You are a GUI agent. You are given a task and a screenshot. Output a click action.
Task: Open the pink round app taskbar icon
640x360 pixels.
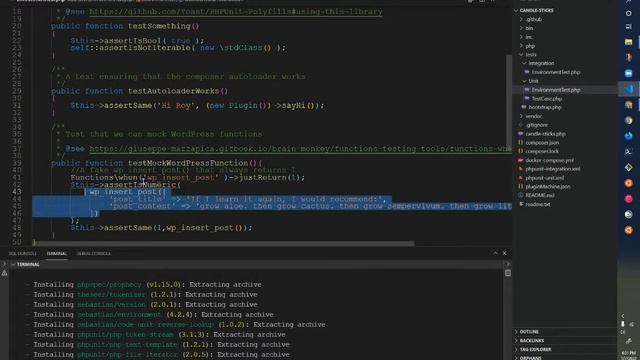click(x=629, y=199)
